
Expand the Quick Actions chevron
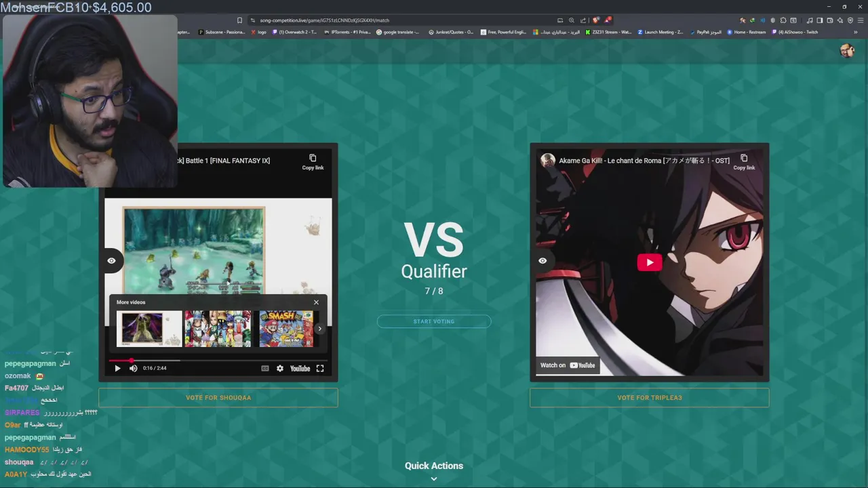click(x=434, y=479)
